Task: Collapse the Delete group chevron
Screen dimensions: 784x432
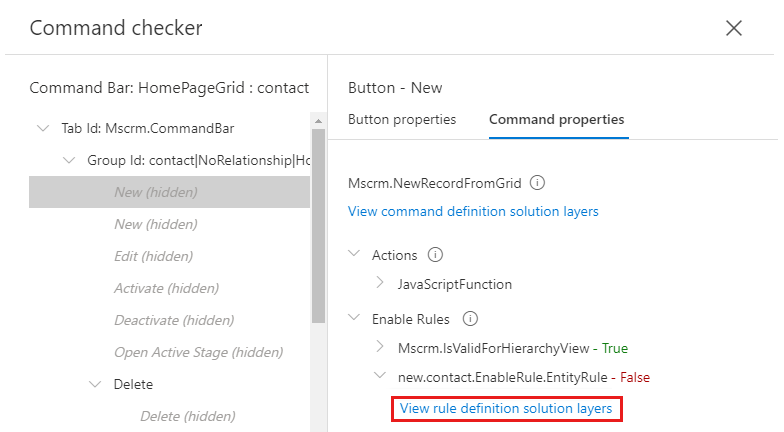Action: [96, 384]
